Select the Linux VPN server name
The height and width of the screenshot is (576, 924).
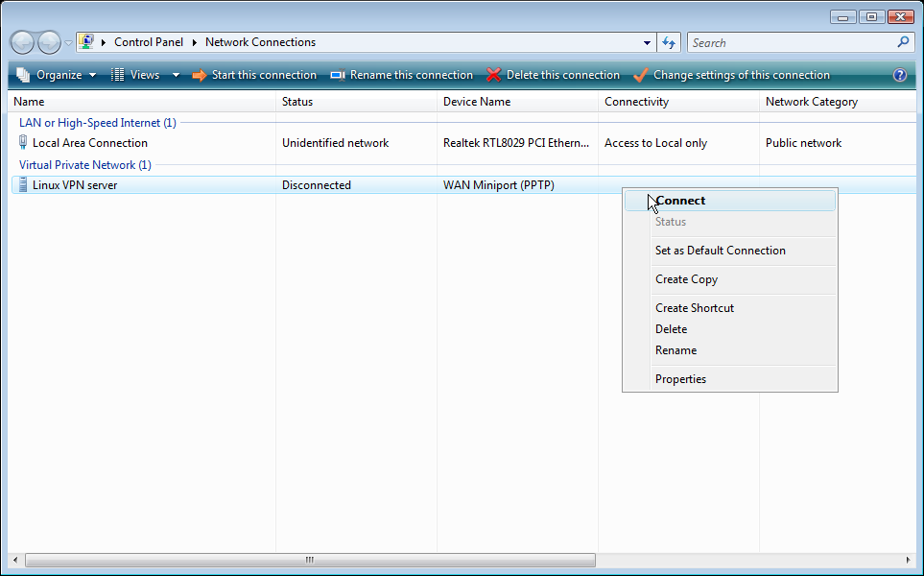pos(75,185)
